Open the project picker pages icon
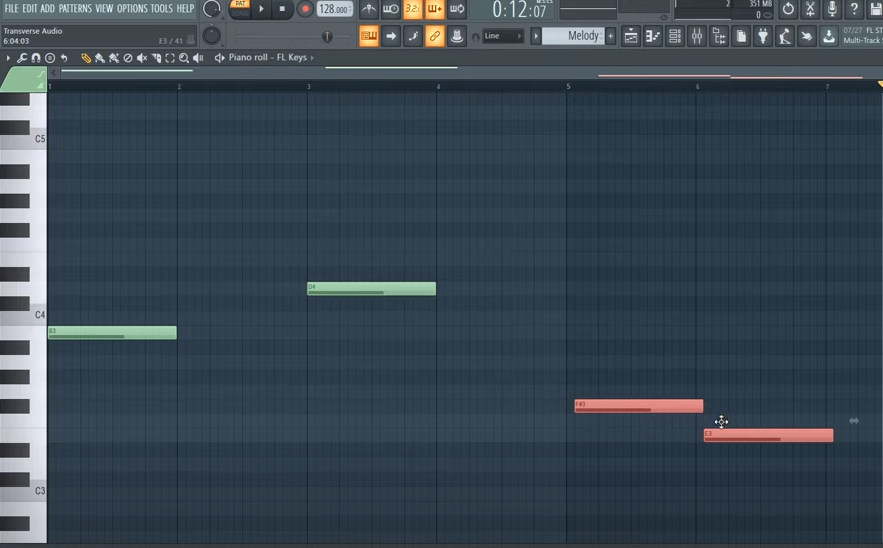883x548 pixels. tap(741, 37)
